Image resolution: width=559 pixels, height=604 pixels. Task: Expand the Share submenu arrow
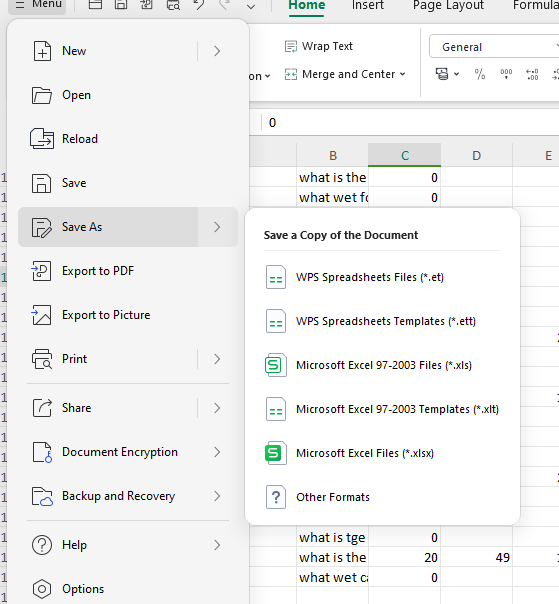[x=217, y=408]
